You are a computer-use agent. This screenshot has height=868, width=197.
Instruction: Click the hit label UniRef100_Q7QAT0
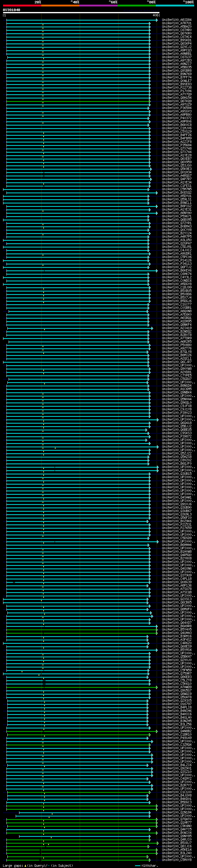(177, 819)
